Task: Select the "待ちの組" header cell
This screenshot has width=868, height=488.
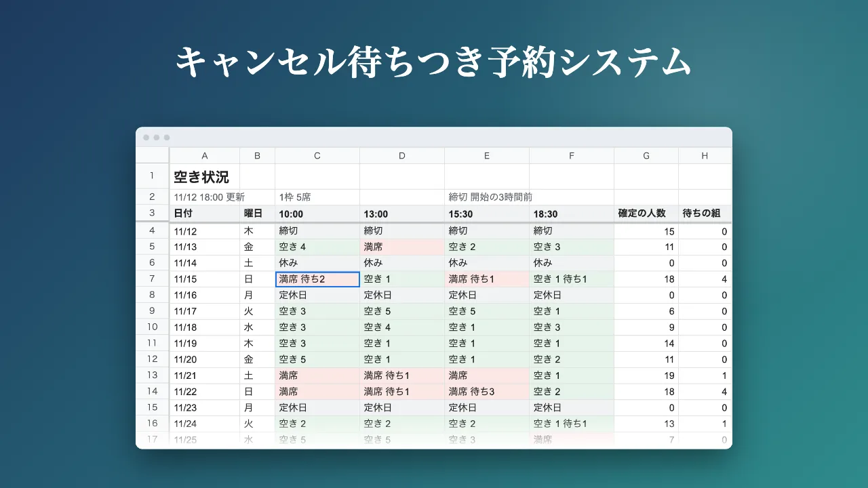Action: [x=705, y=213]
